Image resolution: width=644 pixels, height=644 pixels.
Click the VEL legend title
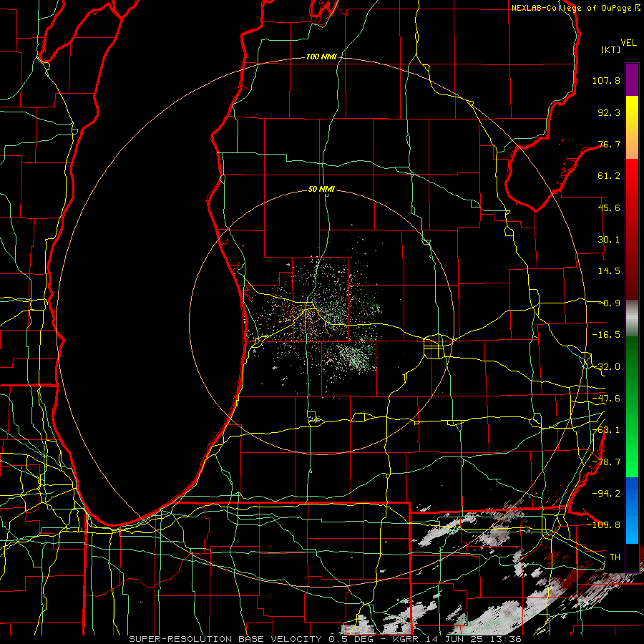629,43
